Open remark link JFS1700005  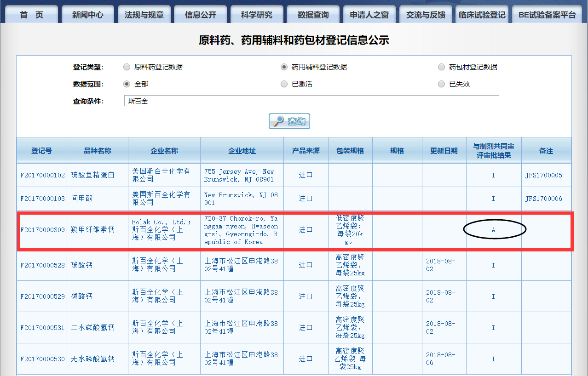coord(543,175)
